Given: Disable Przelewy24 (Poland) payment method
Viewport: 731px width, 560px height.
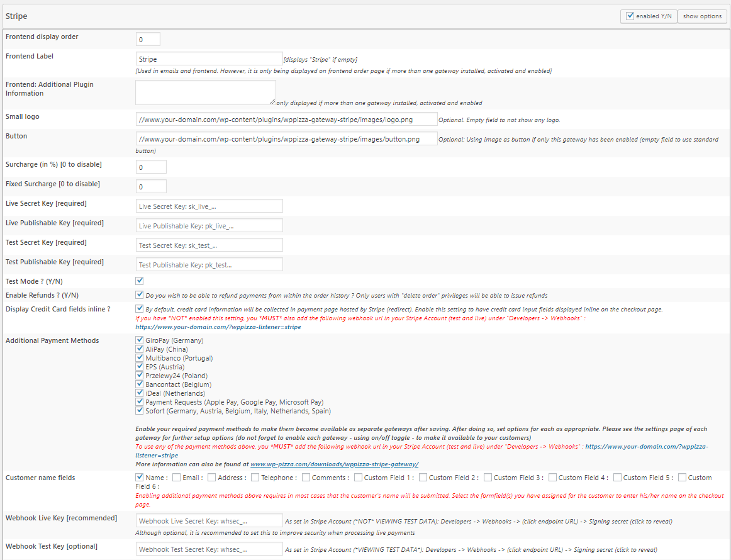Looking at the screenshot, I should [x=140, y=376].
